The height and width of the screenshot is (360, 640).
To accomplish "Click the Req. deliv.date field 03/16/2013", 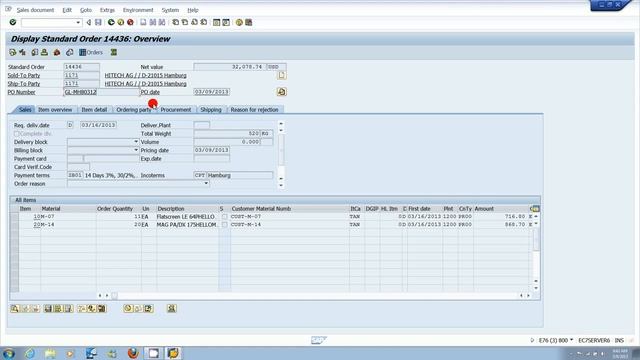I will [x=98, y=125].
